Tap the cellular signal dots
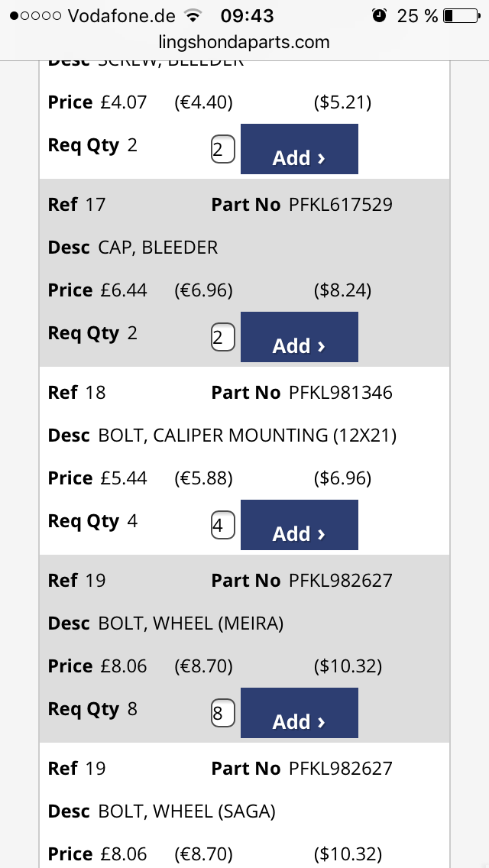 35,15
